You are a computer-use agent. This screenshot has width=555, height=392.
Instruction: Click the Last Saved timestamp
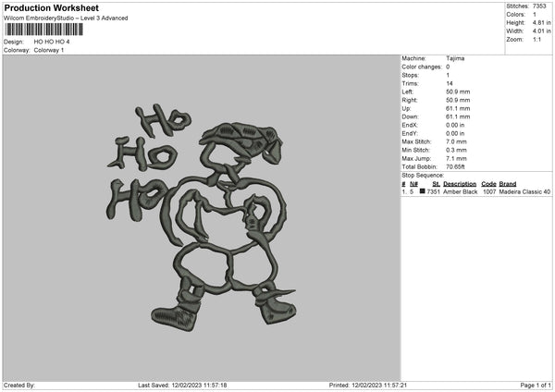[x=182, y=386]
